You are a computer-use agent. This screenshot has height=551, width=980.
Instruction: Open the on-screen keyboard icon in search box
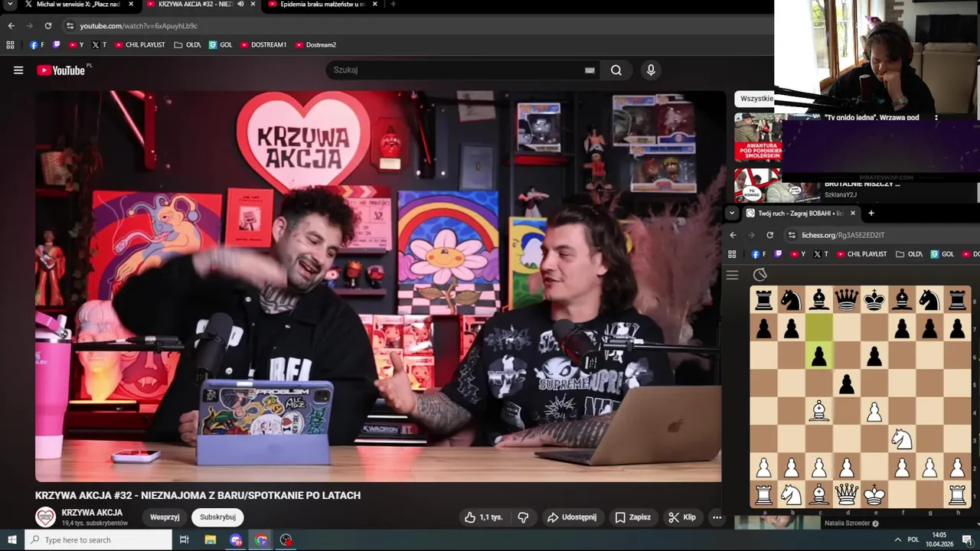(590, 70)
